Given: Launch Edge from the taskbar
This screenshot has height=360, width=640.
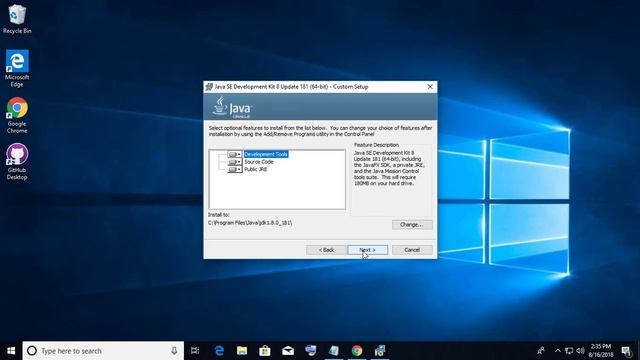Looking at the screenshot, I should (x=219, y=351).
